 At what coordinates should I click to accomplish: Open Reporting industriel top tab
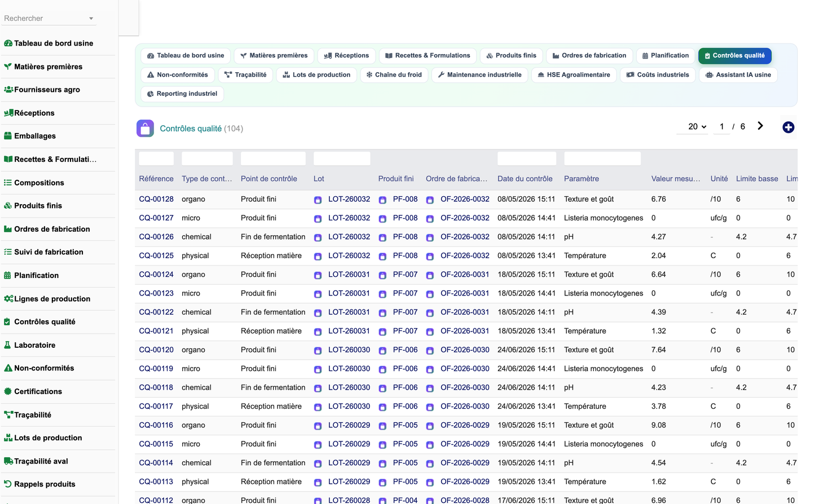(182, 94)
